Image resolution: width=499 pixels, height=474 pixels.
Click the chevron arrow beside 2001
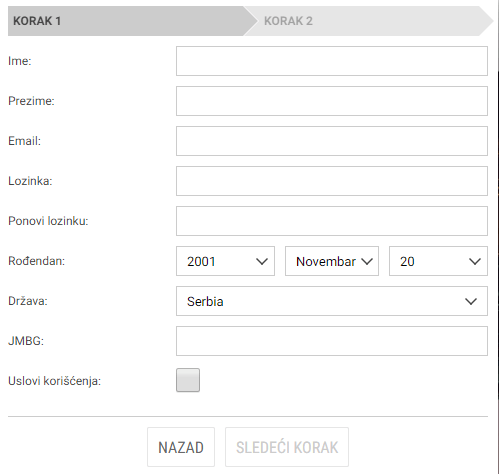point(262,262)
